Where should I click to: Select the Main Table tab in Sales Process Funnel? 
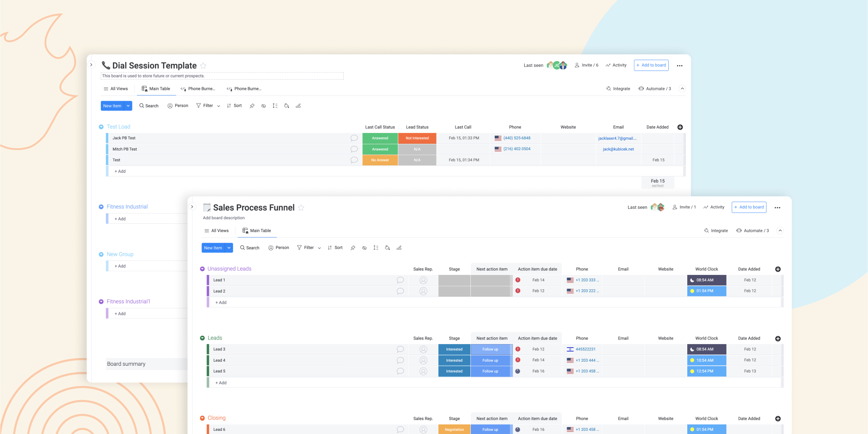click(x=257, y=231)
